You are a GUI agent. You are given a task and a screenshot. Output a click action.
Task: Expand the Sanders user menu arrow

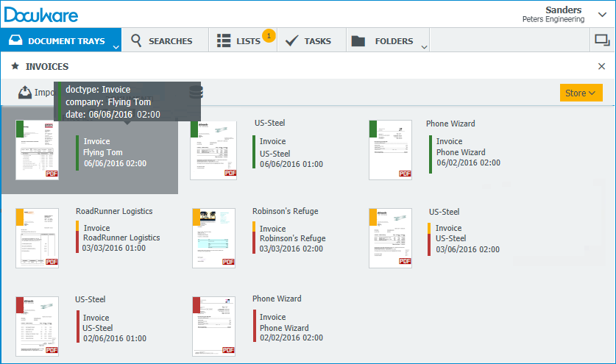[602, 11]
